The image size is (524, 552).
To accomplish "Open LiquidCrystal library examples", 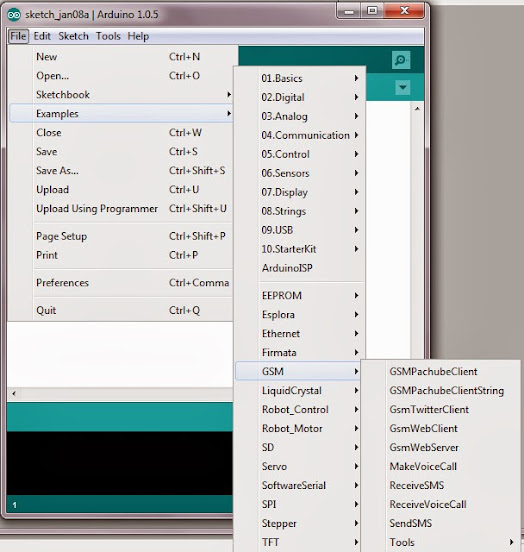I will tap(299, 391).
